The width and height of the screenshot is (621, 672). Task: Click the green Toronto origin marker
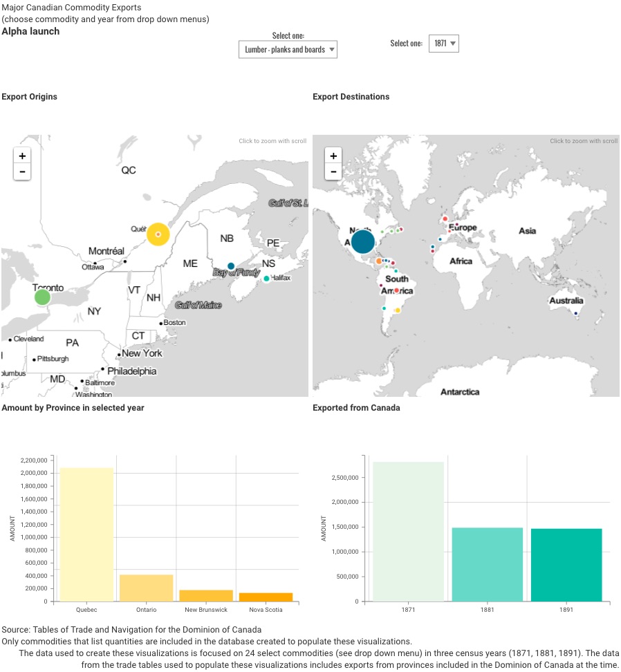42,297
